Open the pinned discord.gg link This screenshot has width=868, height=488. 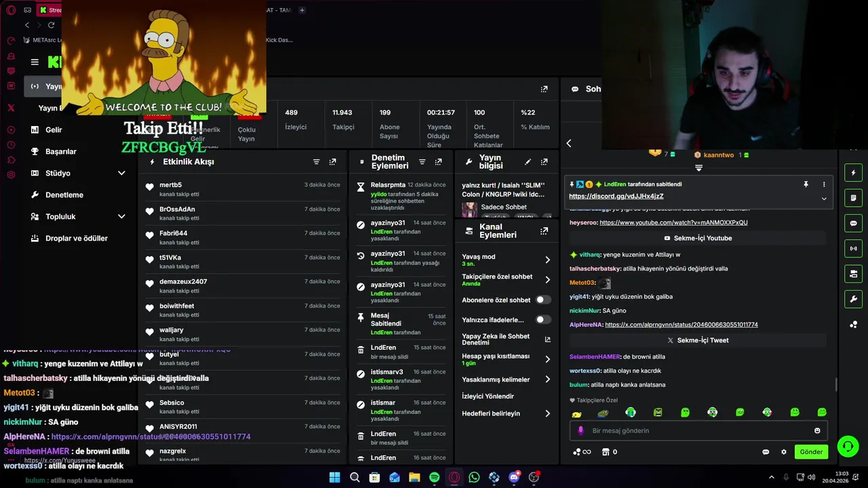coord(616,197)
